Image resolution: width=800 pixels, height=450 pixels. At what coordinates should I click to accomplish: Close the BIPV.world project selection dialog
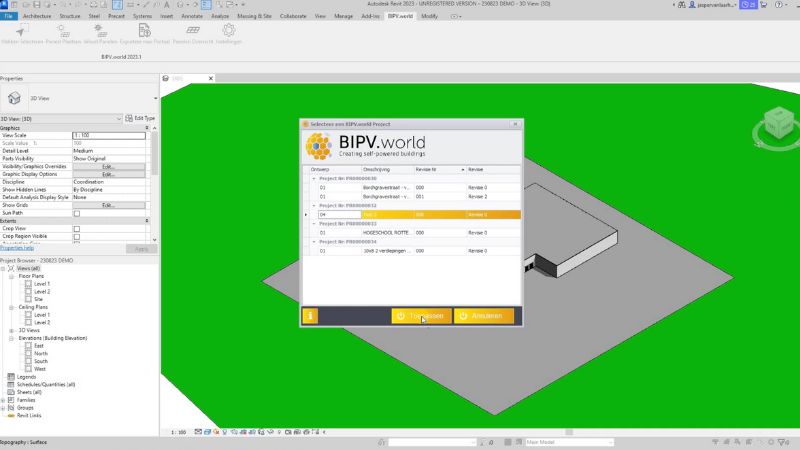click(x=515, y=124)
